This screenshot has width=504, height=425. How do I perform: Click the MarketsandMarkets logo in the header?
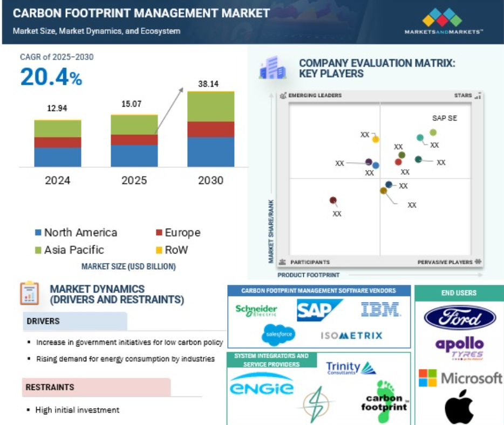coord(443,21)
